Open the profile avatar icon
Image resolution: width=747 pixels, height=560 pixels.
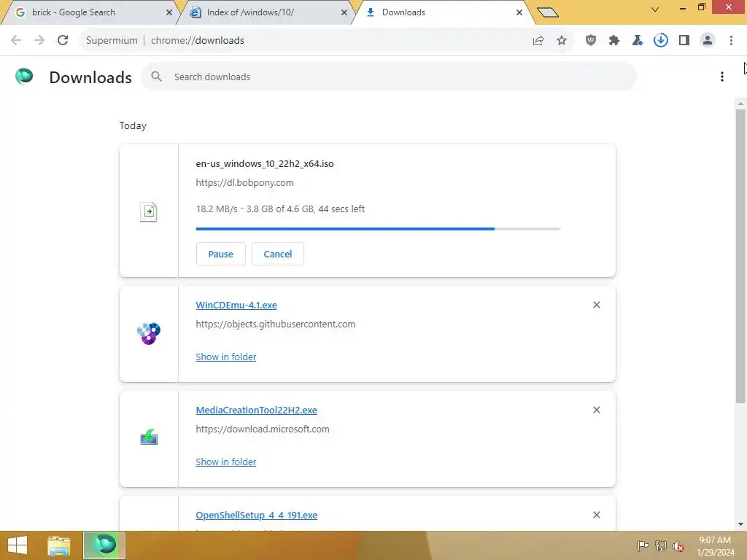click(x=708, y=41)
